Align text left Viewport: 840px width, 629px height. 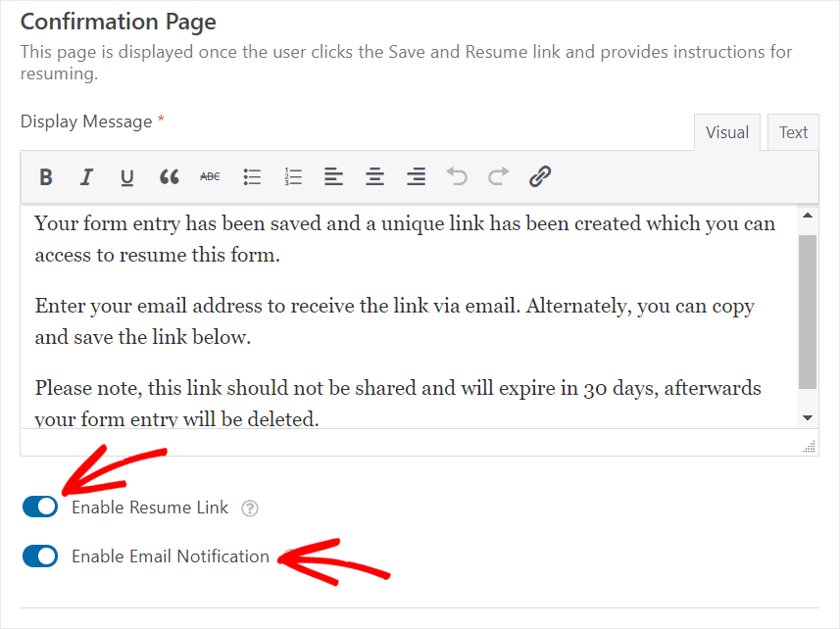pos(333,176)
